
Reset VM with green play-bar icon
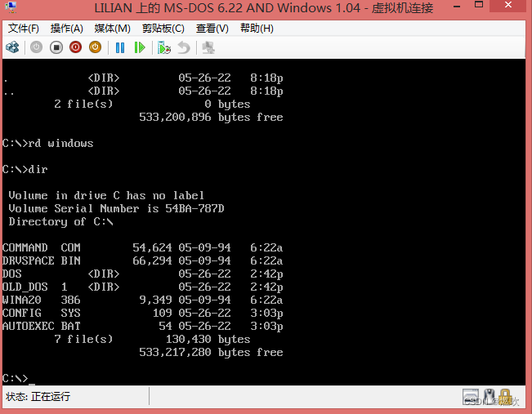[x=140, y=48]
